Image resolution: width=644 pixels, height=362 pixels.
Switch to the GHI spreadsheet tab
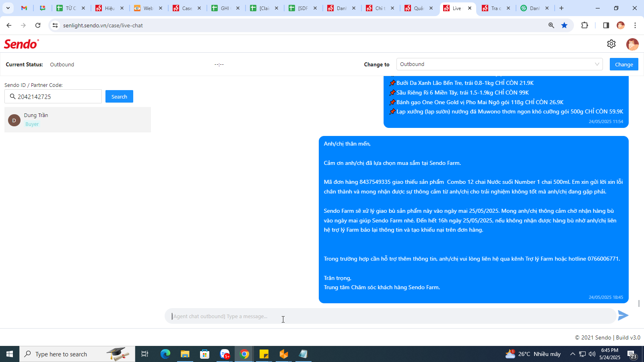(x=226, y=8)
